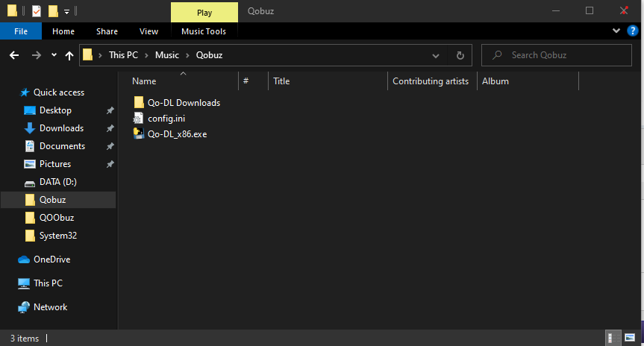Open Explorer help question mark
The height and width of the screenshot is (346, 644).
pyautogui.click(x=633, y=31)
